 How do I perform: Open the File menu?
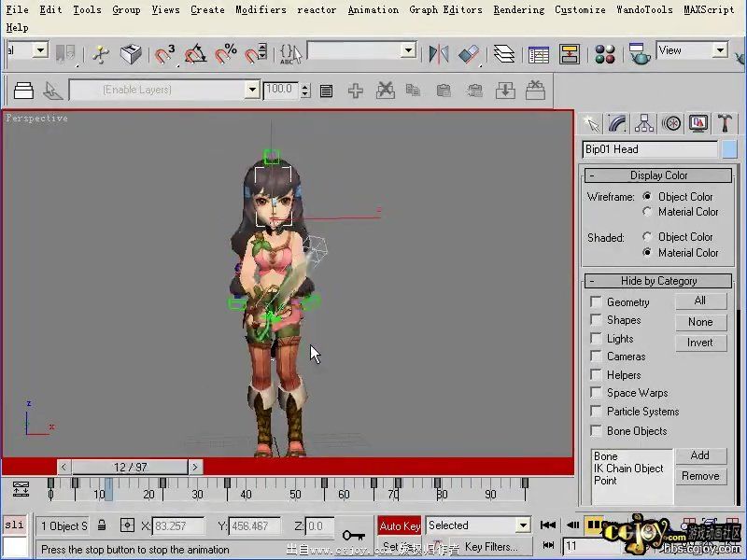17,9
